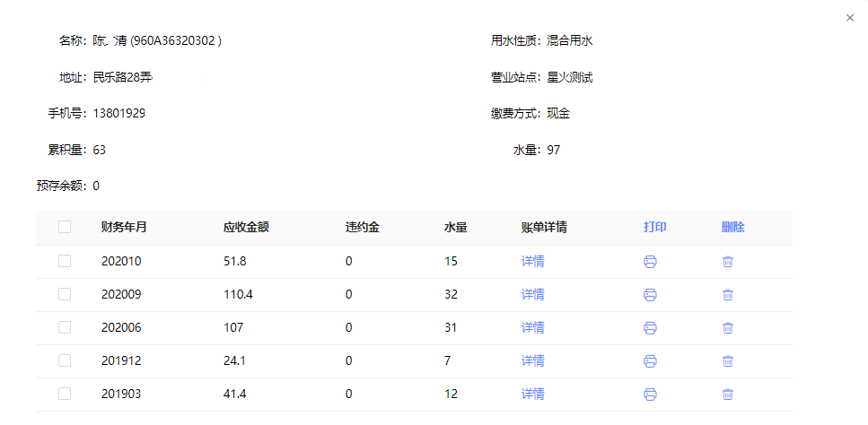
Task: Click the 202010 period cell
Action: (x=121, y=262)
